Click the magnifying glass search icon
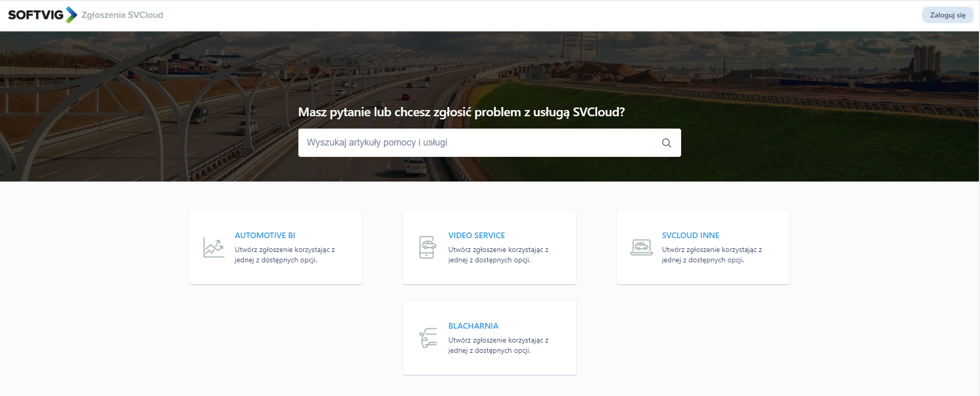Viewport: 980px width, 396px height. click(666, 143)
